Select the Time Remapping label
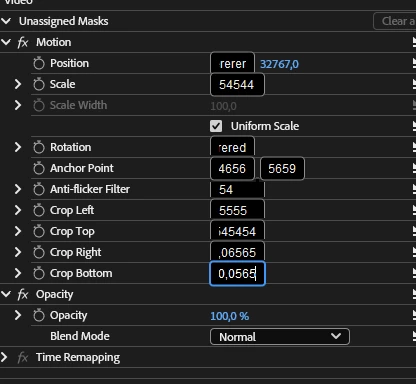The height and width of the screenshot is (384, 416). point(78,358)
